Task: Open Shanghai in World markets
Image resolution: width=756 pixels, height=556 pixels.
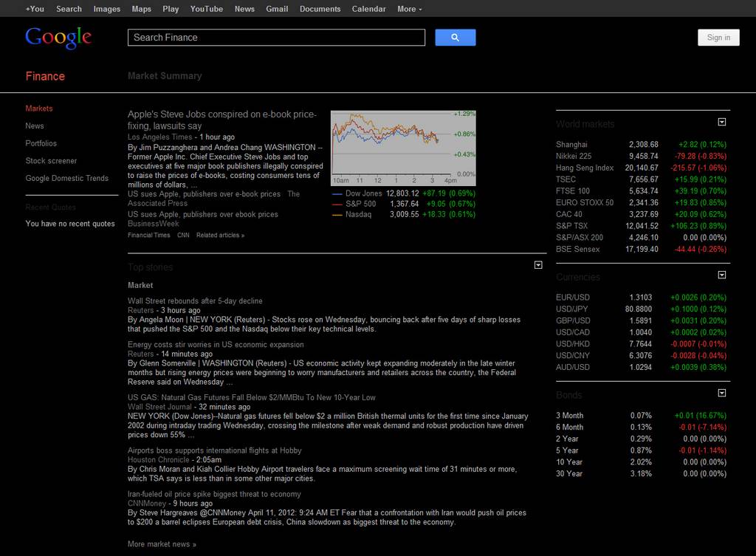Action: [x=572, y=145]
